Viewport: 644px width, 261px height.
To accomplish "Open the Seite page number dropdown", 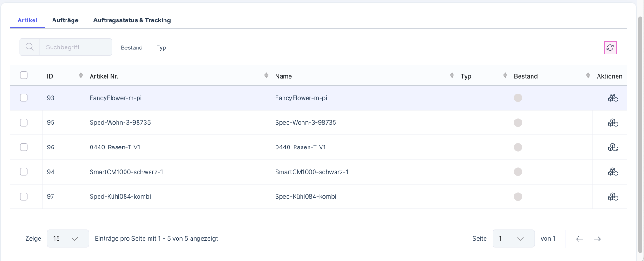I will pyautogui.click(x=513, y=239).
